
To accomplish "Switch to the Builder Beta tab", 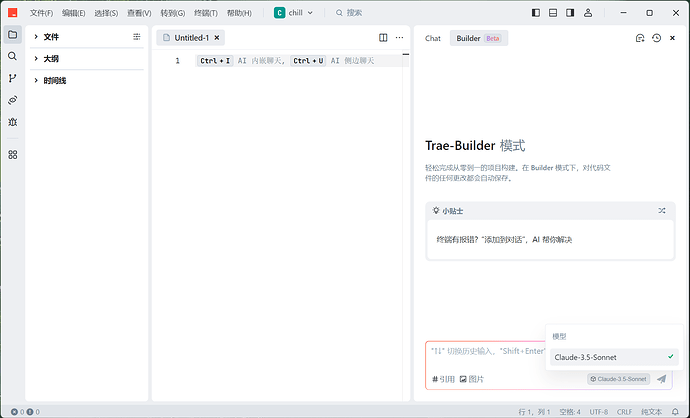I will coord(479,38).
